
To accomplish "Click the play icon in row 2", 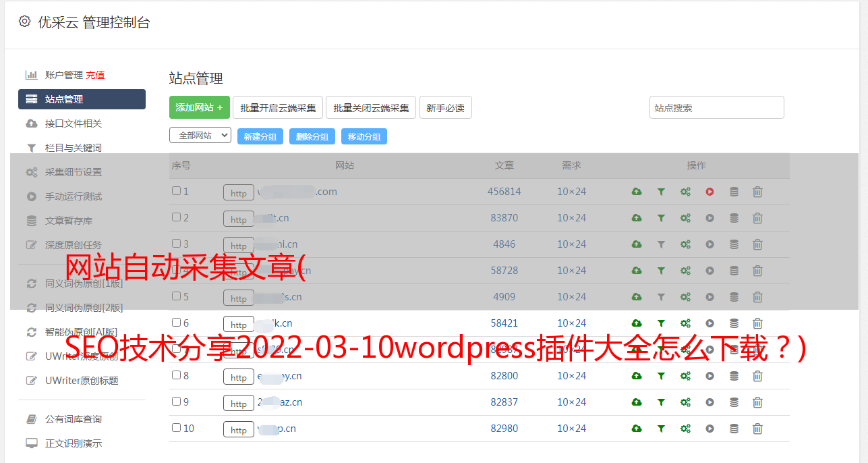I will point(710,218).
